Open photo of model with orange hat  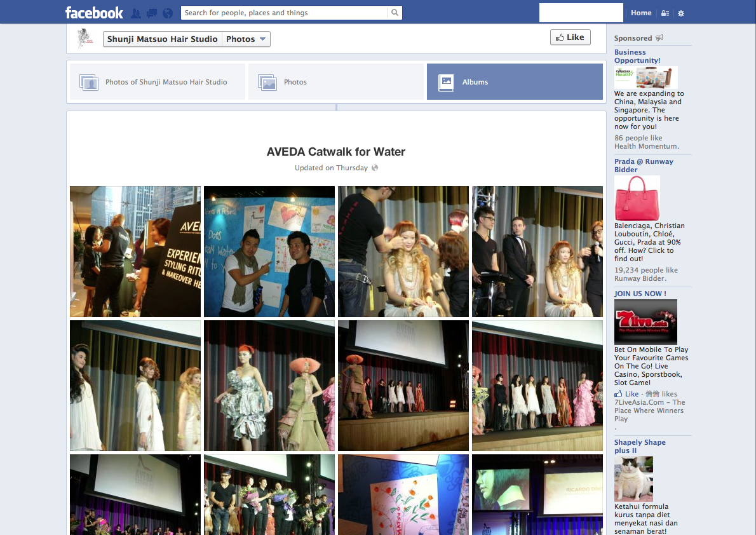[269, 386]
